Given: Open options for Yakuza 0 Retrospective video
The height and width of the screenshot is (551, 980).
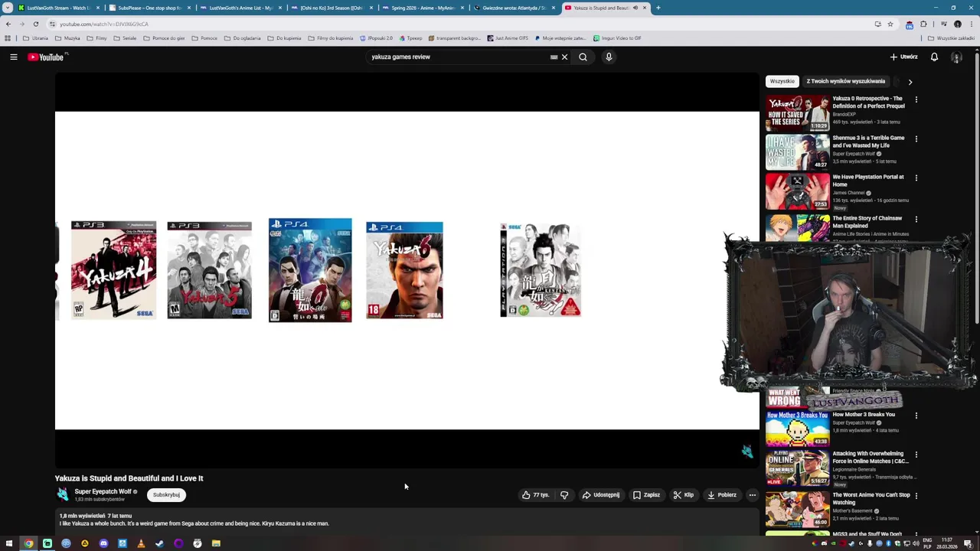Looking at the screenshot, I should tap(916, 99).
